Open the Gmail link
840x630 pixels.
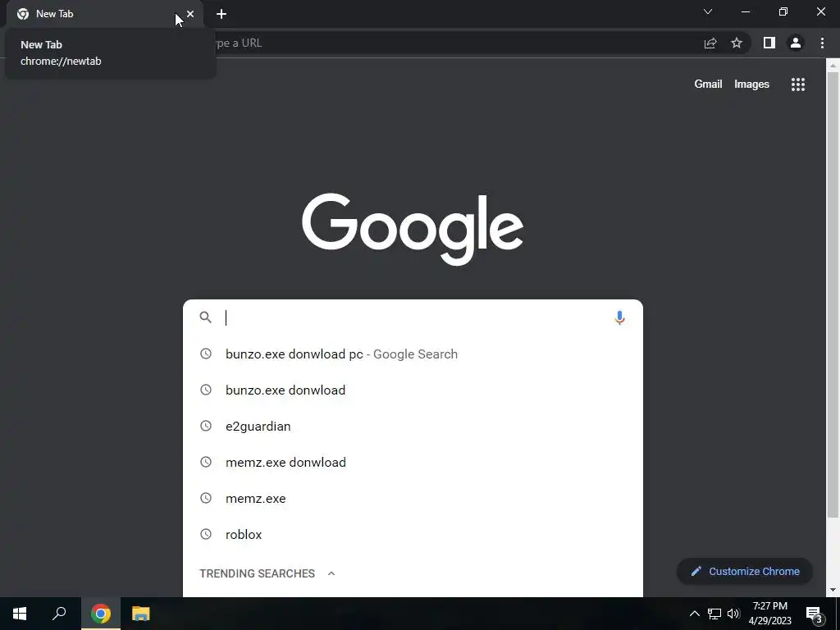(708, 84)
